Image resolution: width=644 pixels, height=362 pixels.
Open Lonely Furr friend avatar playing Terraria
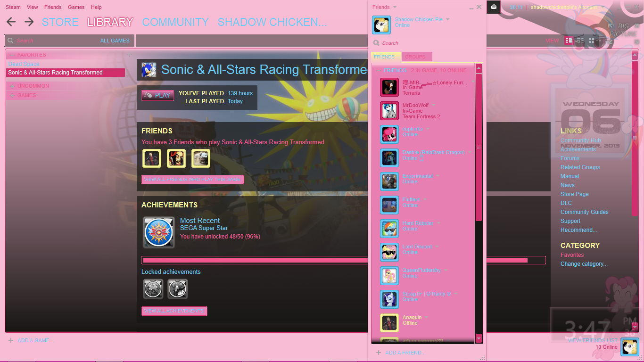(x=389, y=87)
